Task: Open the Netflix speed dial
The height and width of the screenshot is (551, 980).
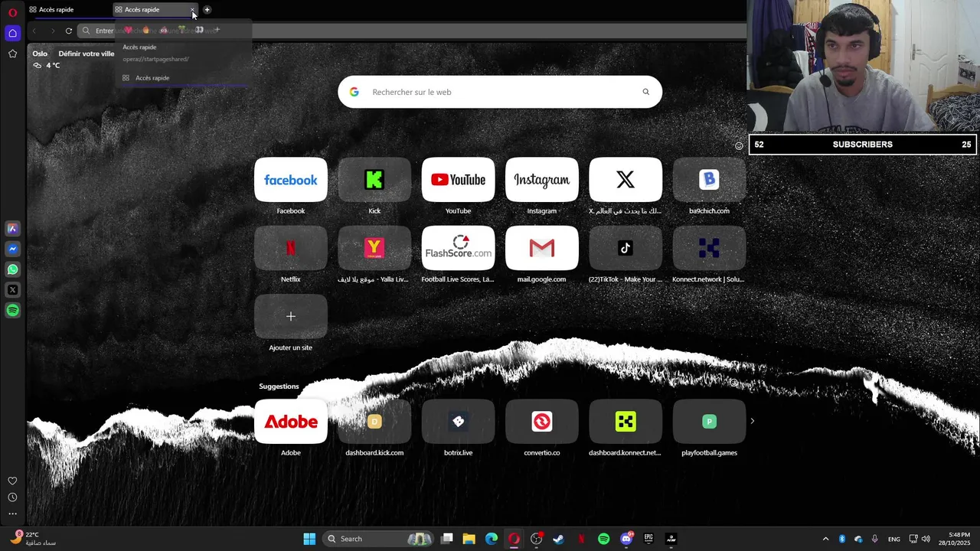Action: (x=291, y=248)
